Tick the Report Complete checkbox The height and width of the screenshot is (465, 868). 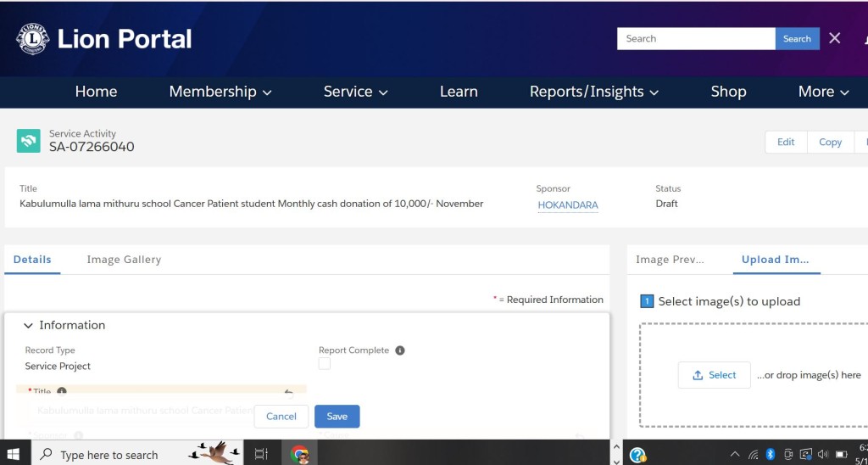[325, 363]
